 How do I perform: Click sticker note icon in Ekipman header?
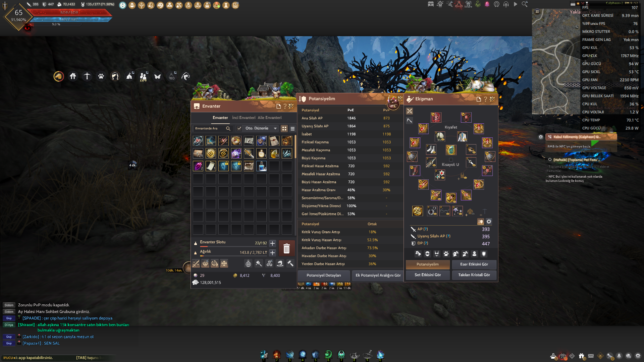(x=479, y=99)
